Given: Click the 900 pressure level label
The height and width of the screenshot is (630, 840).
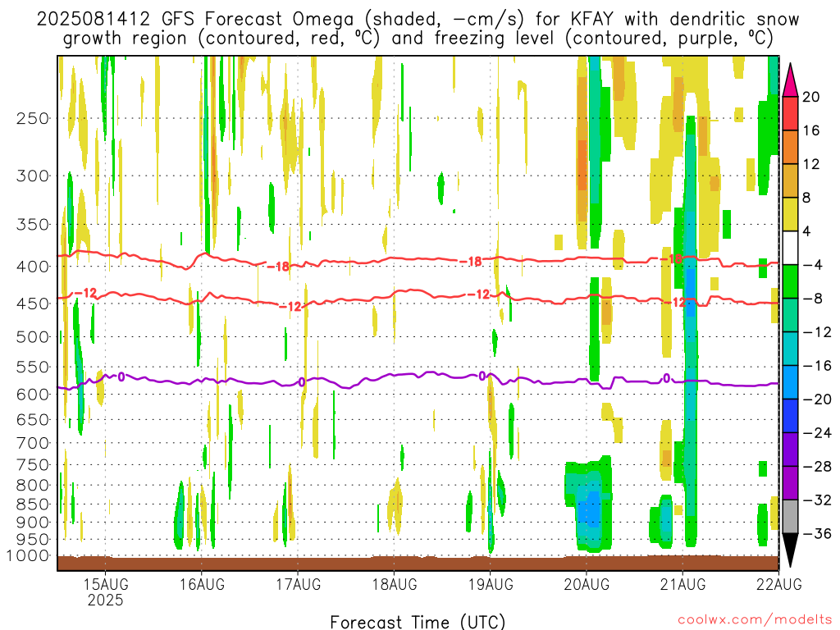Looking at the screenshot, I should [33, 523].
